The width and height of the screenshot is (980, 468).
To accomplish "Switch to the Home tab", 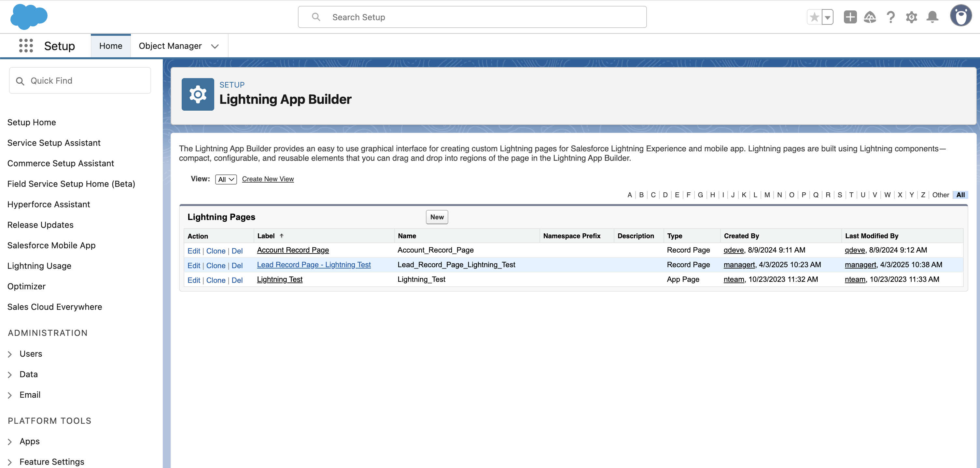I will [111, 46].
